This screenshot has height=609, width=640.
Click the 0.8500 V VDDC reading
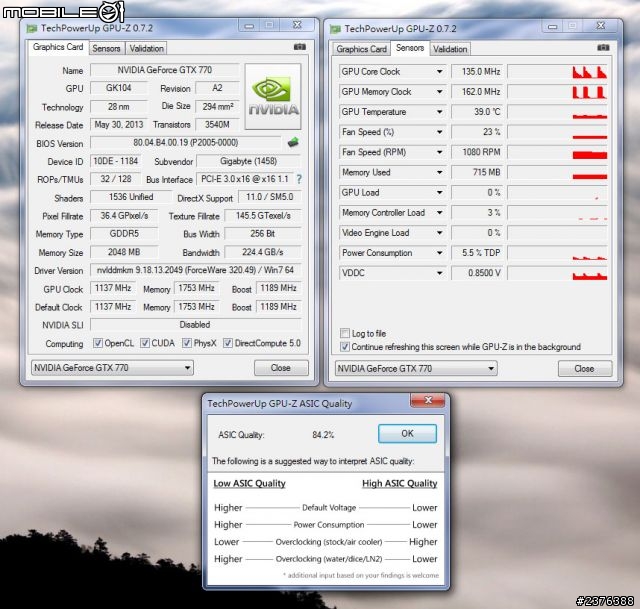(477, 273)
